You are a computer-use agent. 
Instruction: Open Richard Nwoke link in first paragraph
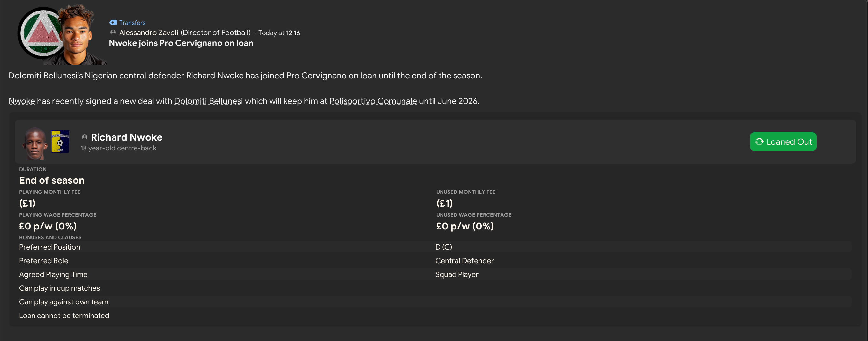click(x=215, y=76)
